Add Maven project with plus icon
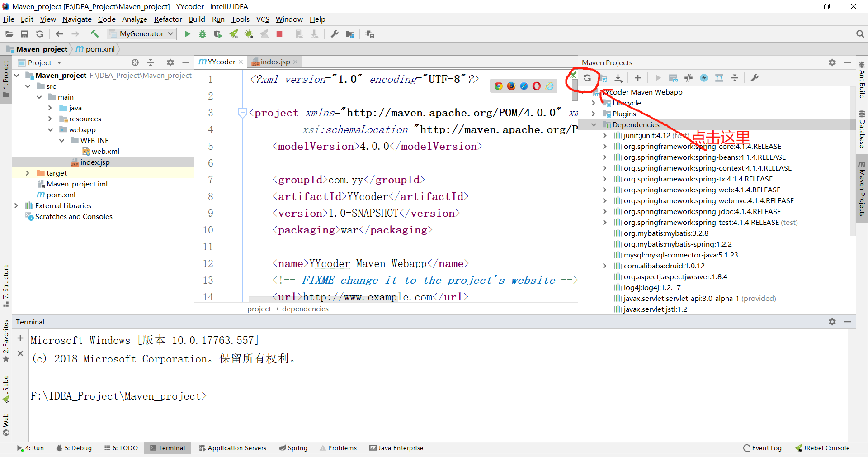 [x=638, y=78]
